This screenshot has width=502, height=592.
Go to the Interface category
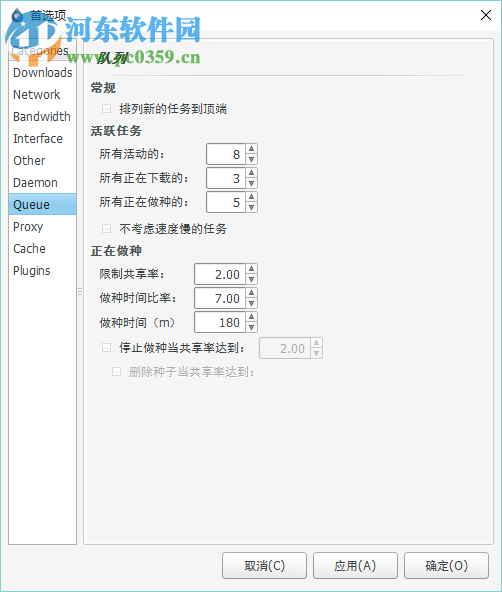click(42, 138)
